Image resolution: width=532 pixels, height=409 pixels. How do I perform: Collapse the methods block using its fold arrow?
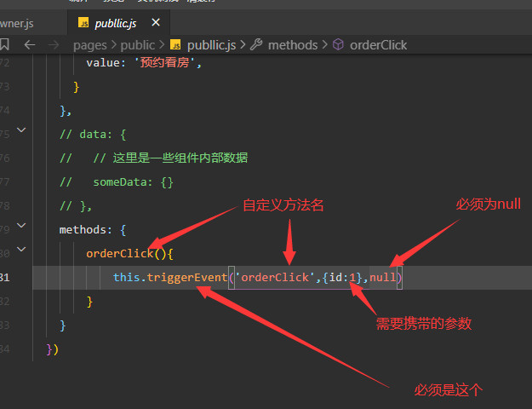tap(21, 228)
